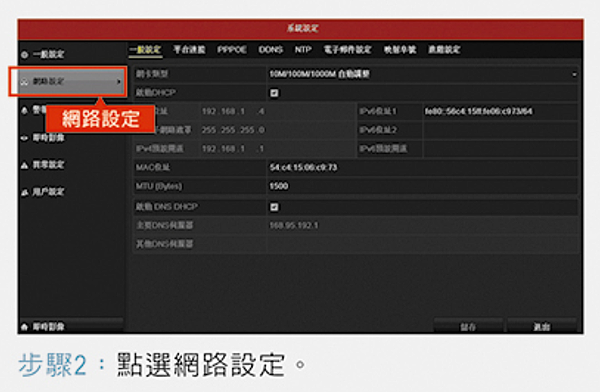Click the IPv6 address 1 field starting with fe80
This screenshot has height=392, width=600.
(501, 111)
